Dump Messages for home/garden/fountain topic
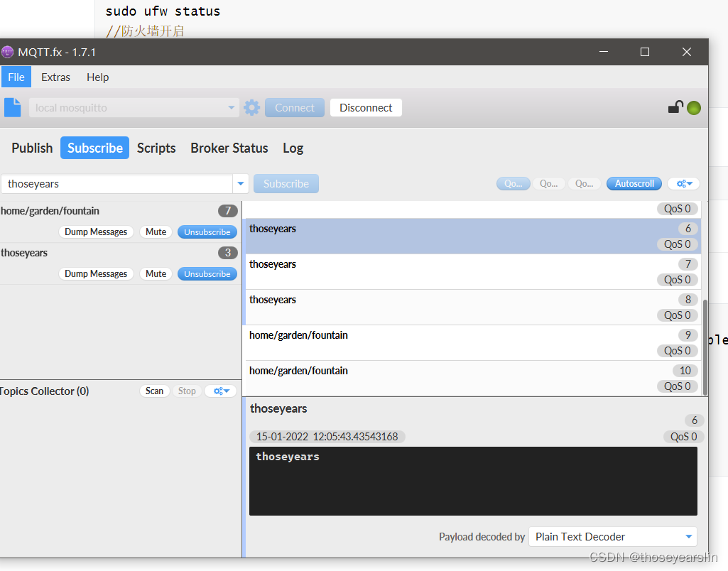The height and width of the screenshot is (571, 728). click(x=96, y=232)
